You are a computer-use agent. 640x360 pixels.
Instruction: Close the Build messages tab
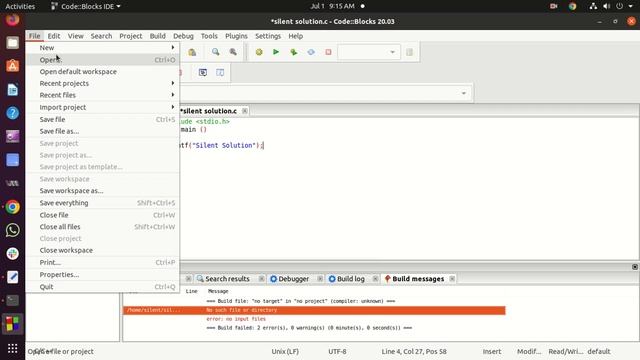click(x=452, y=279)
